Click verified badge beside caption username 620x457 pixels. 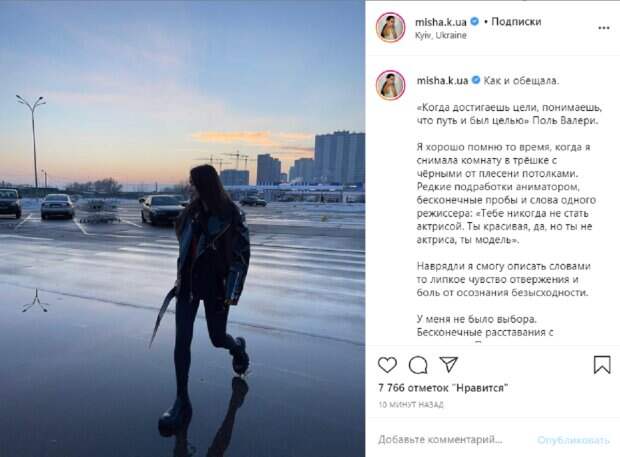(476, 80)
